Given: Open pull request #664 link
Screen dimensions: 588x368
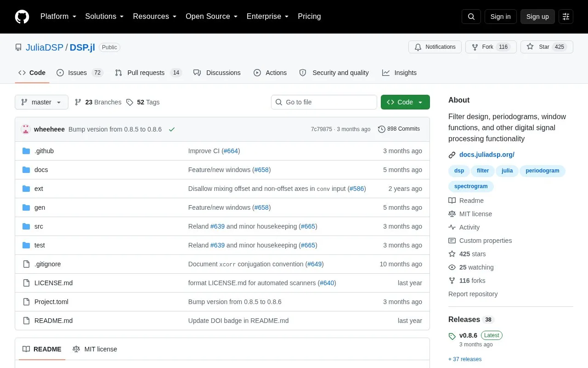Looking at the screenshot, I should point(231,151).
